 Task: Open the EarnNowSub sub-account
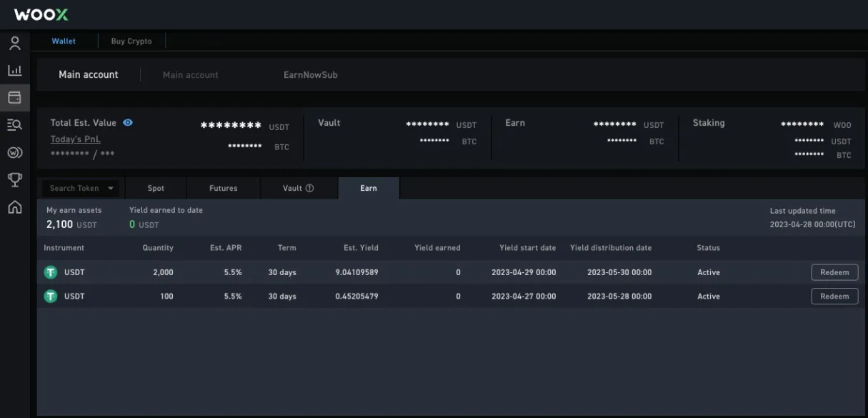[311, 75]
